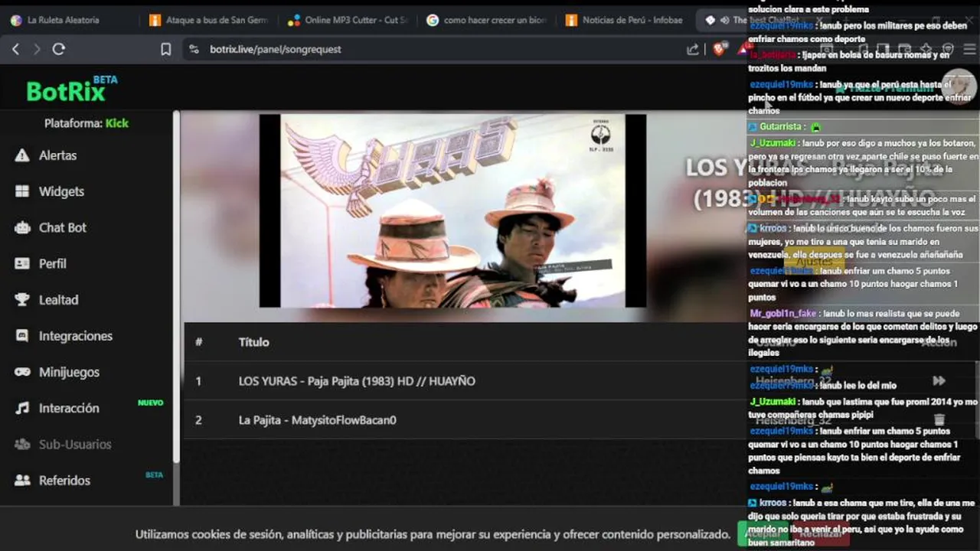Click the Los Yuras video player thumbnail
Screen dimensions: 980x551
[x=452, y=210]
